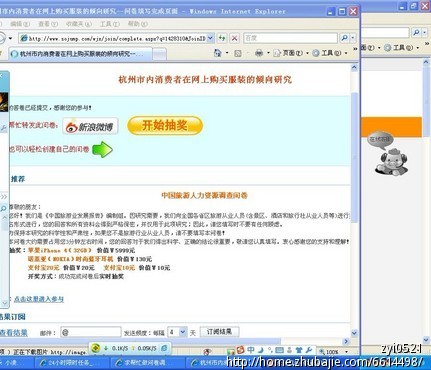Open the 收藏夹(A) menu
This screenshot has width=431, height=370.
[x=79, y=24]
